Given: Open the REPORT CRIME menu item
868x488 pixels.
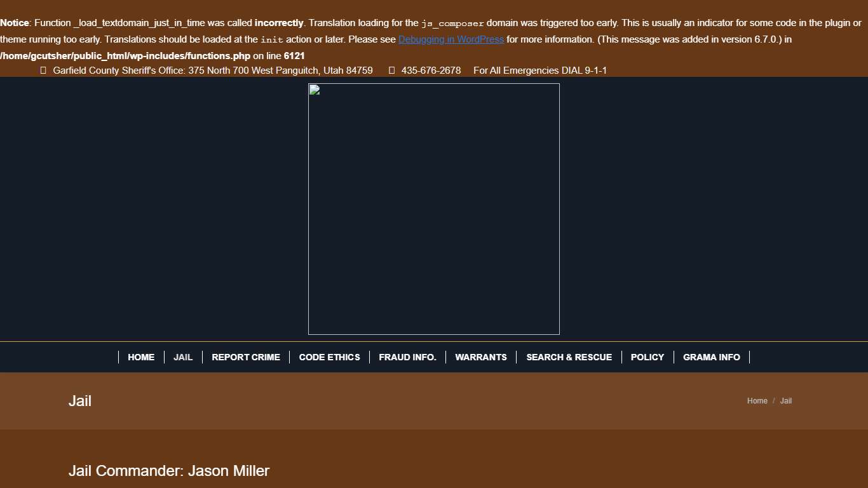Looking at the screenshot, I should (246, 357).
